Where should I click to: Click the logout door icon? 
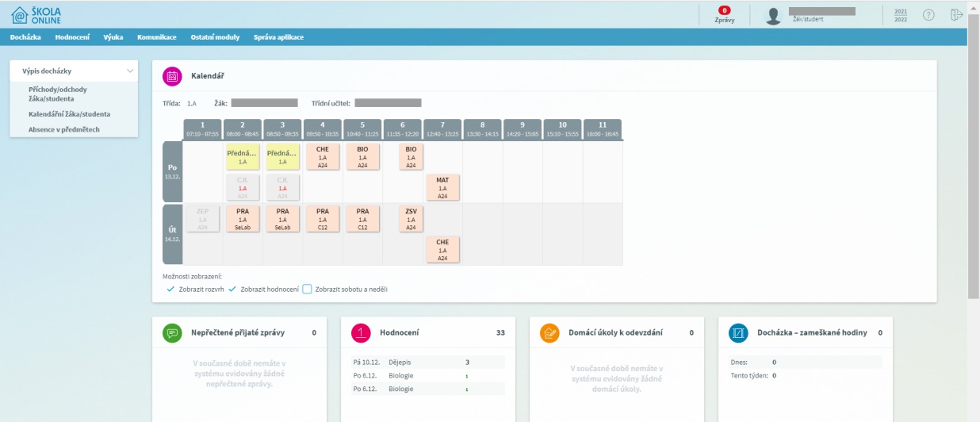pos(956,15)
